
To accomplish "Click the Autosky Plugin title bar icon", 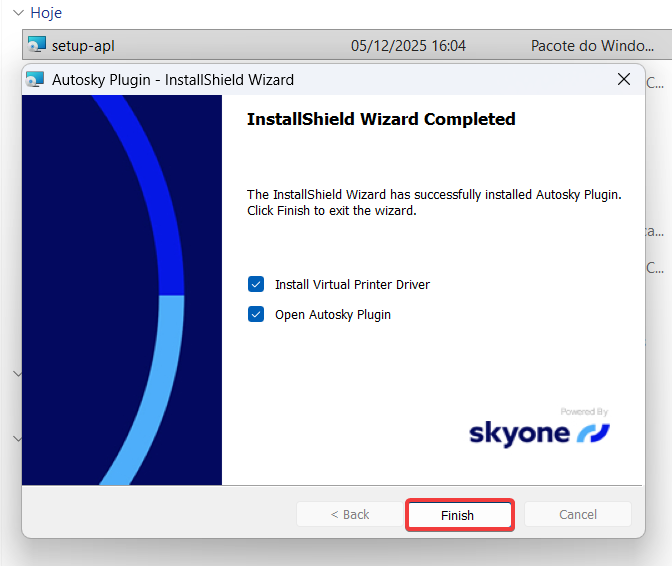I will (x=36, y=79).
